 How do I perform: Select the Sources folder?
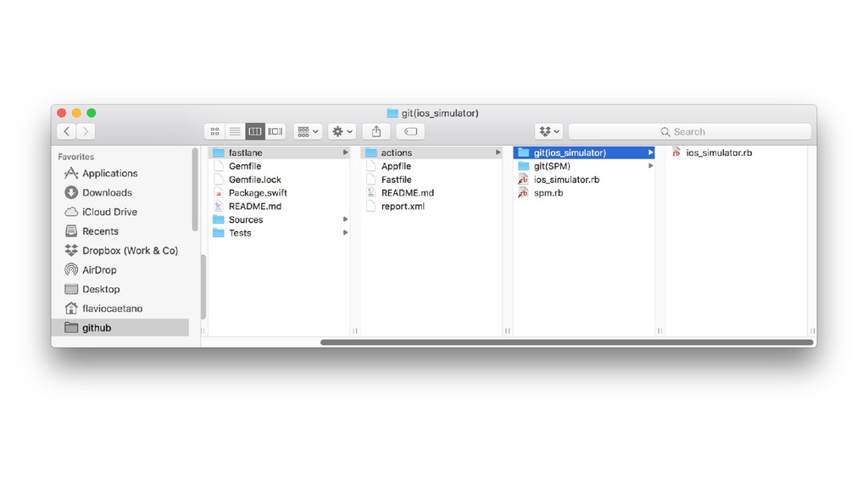tap(280, 219)
